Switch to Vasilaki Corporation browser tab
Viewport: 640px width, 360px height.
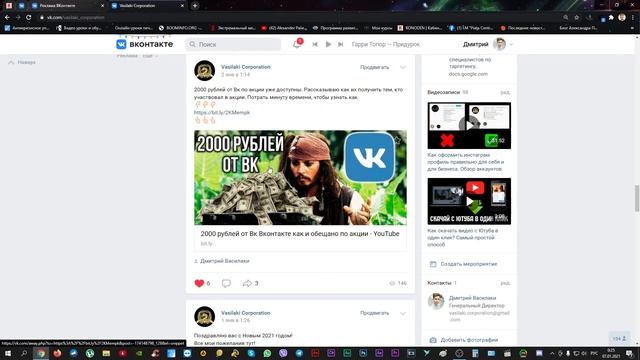[148, 6]
